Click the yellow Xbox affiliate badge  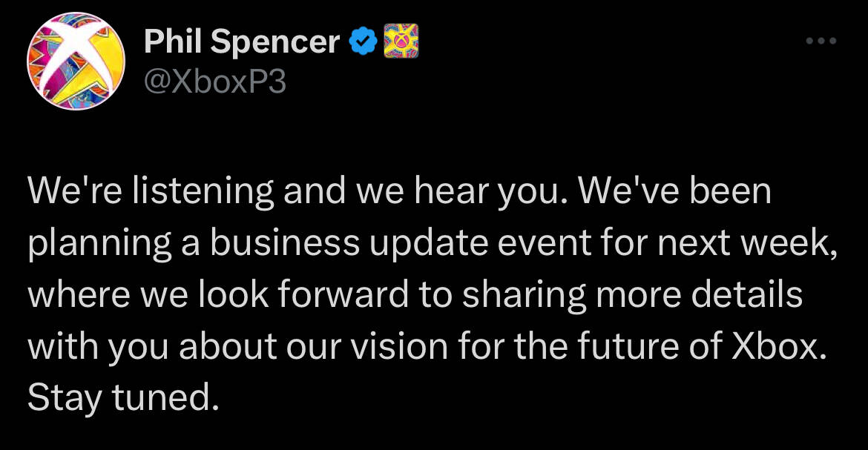pos(401,41)
